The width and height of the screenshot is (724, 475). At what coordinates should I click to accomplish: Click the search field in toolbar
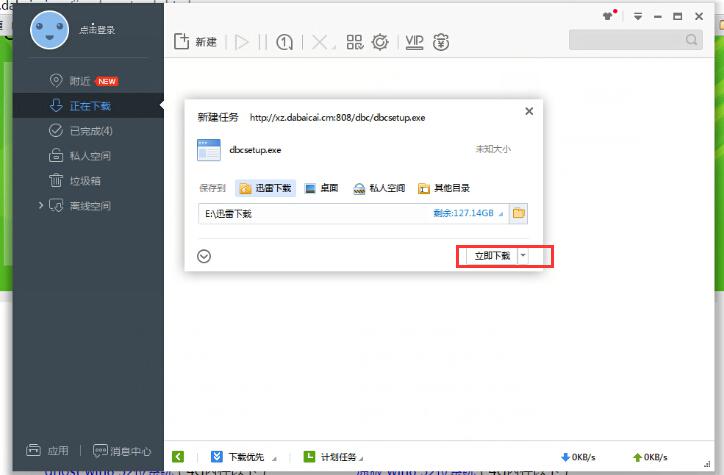627,40
